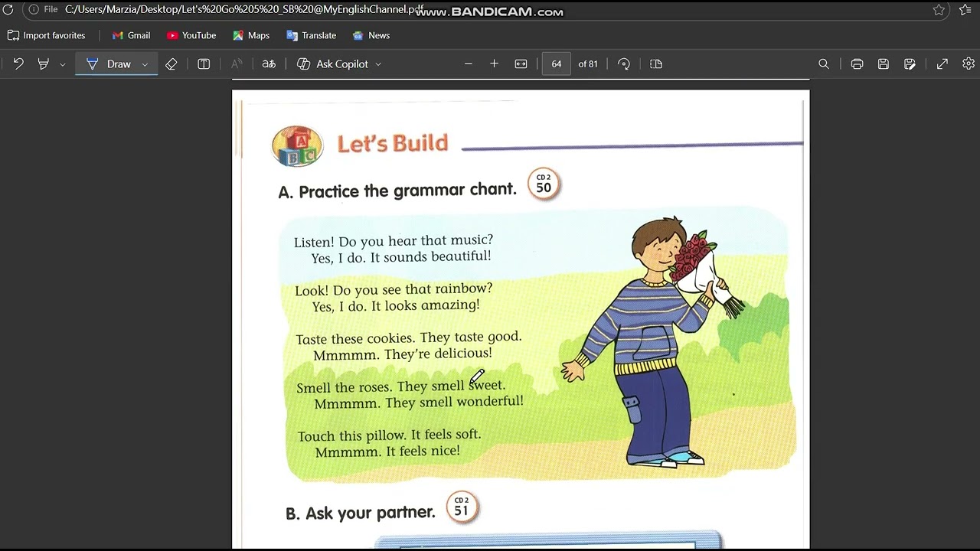The height and width of the screenshot is (551, 980).
Task: Click the Save as icon
Action: (910, 64)
